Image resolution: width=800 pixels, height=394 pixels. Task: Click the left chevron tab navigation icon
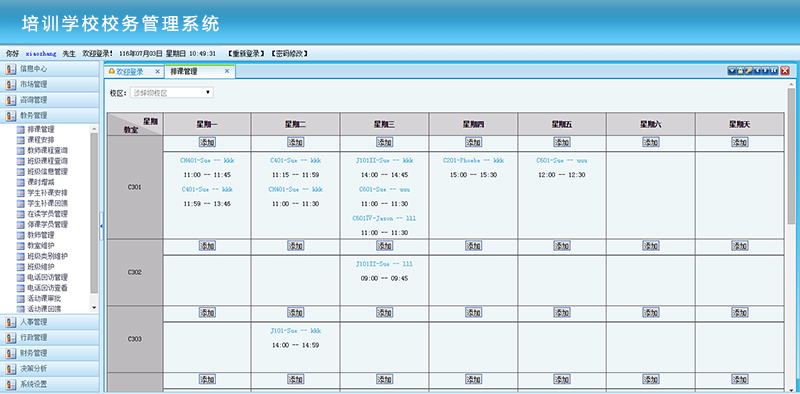(757, 70)
